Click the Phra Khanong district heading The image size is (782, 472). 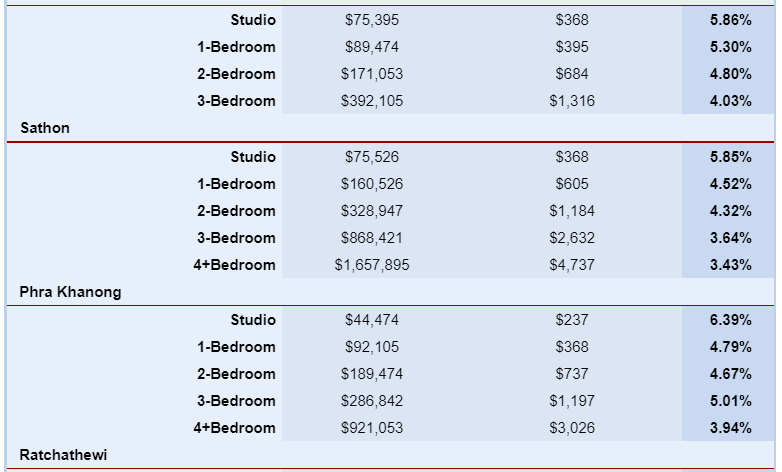(x=70, y=292)
